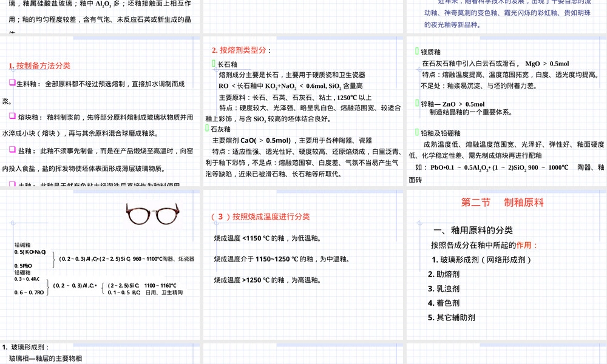Click the list item 4. 着色剂
This screenshot has width=607, height=364.
click(444, 303)
